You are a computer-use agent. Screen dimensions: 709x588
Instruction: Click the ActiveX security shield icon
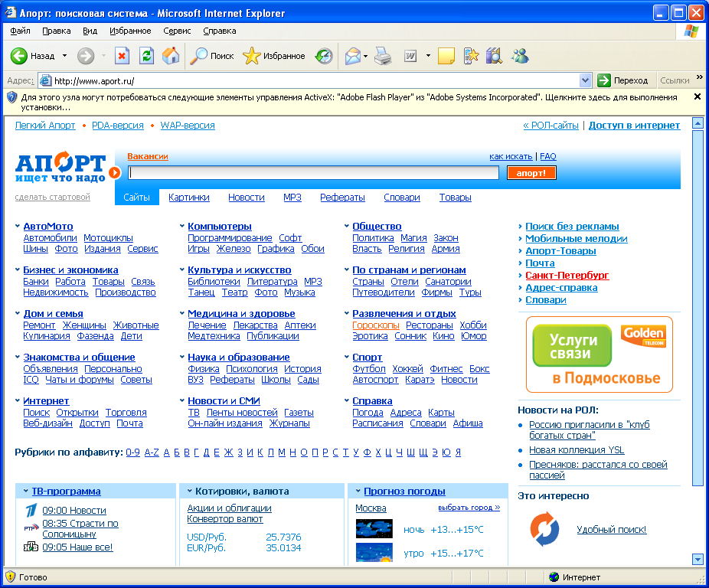coord(12,97)
